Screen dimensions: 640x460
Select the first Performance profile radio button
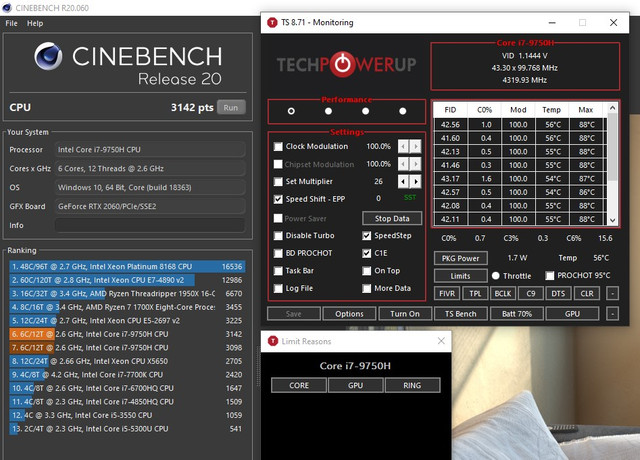(291, 111)
